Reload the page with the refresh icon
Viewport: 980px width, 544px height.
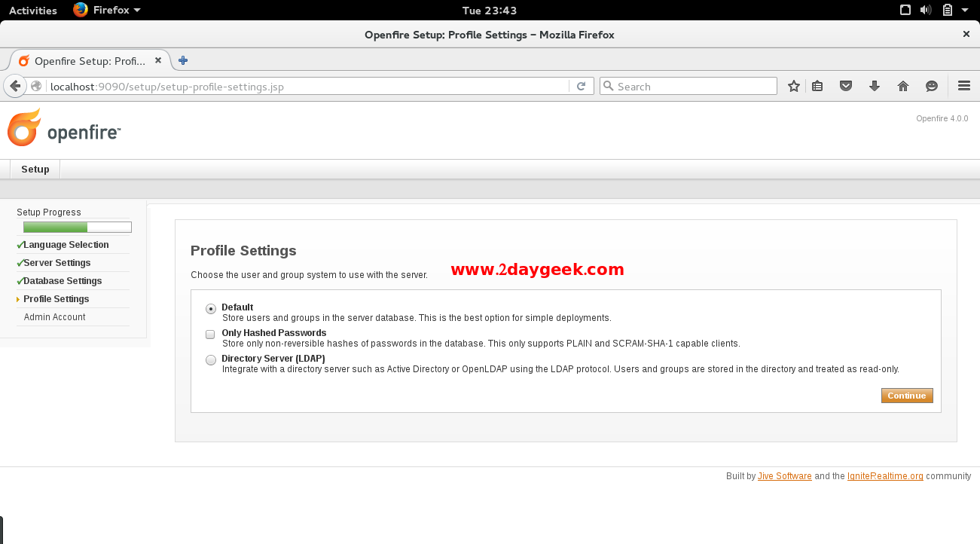coord(581,86)
